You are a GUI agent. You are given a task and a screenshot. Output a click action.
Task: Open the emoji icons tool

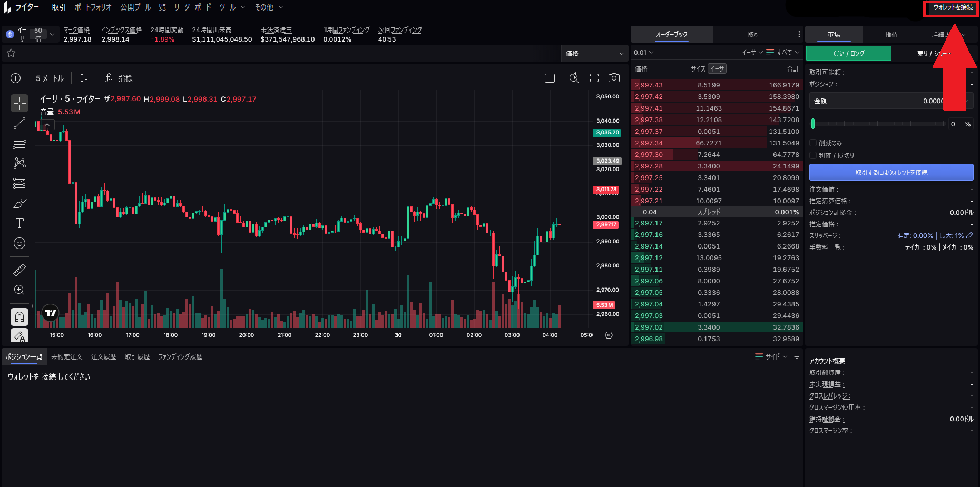tap(19, 243)
